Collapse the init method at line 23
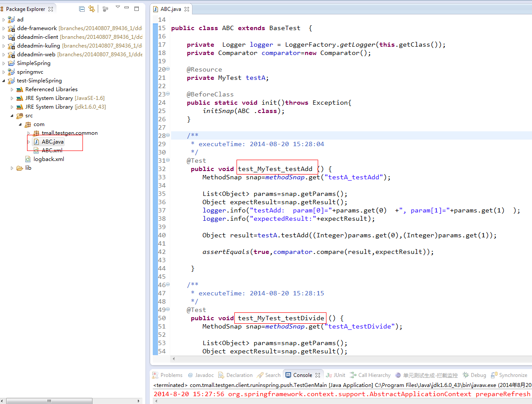The height and width of the screenshot is (404, 532). click(x=168, y=94)
